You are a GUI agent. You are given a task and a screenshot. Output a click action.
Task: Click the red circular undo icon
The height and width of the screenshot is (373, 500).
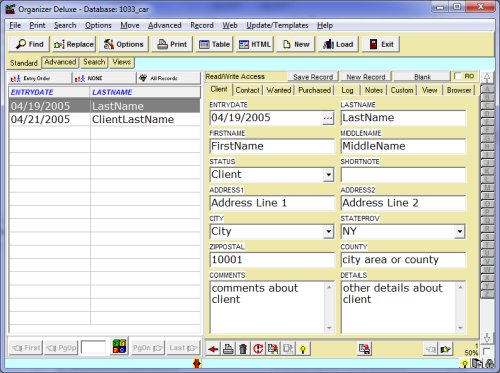click(258, 349)
